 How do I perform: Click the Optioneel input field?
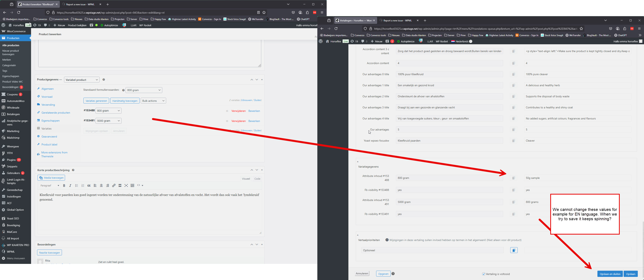(x=432, y=250)
